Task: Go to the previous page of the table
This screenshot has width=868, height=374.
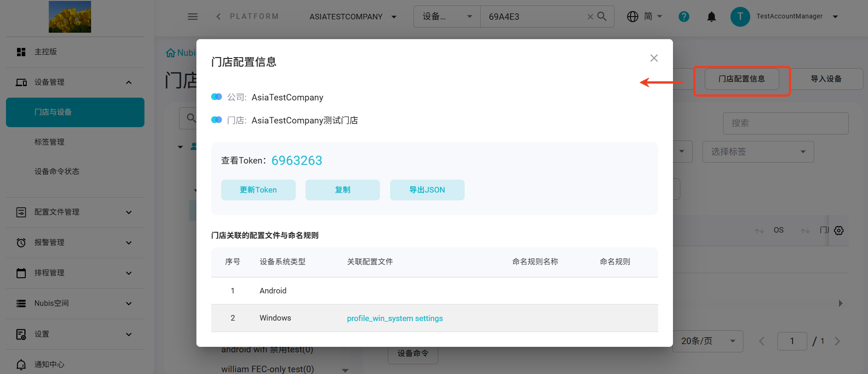Action: coord(762,341)
